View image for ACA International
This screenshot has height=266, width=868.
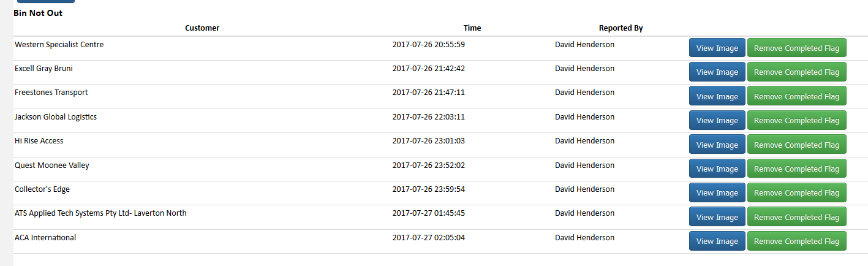pyautogui.click(x=717, y=241)
